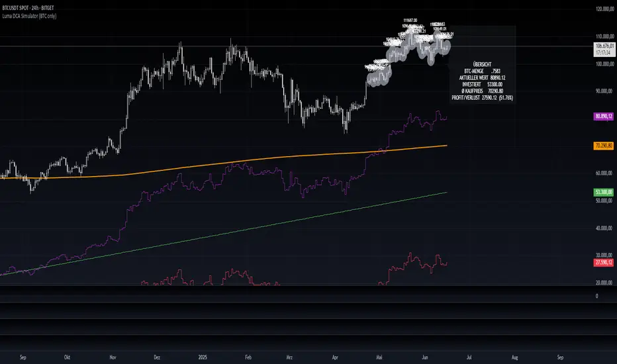This screenshot has height=364, width=617.
Task: Click the current price label 106.676,01
Action: coord(604,46)
